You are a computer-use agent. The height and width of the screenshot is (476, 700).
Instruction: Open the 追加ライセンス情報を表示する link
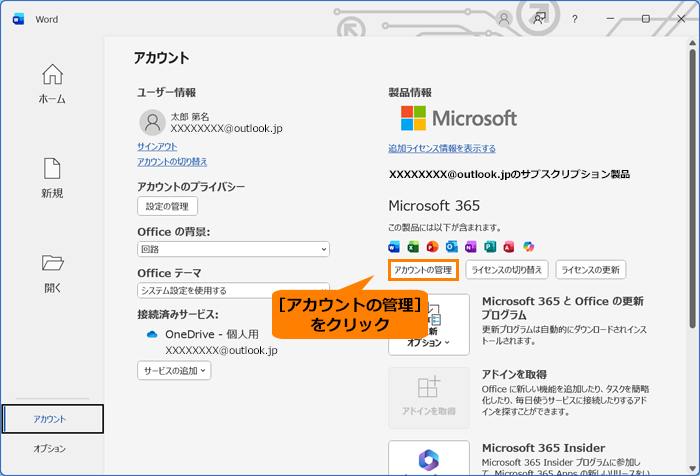click(441, 148)
